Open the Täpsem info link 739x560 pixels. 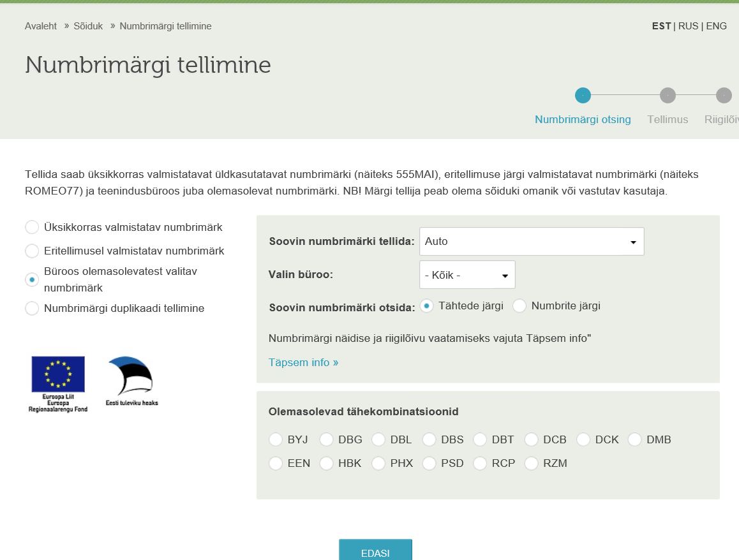pyautogui.click(x=303, y=362)
